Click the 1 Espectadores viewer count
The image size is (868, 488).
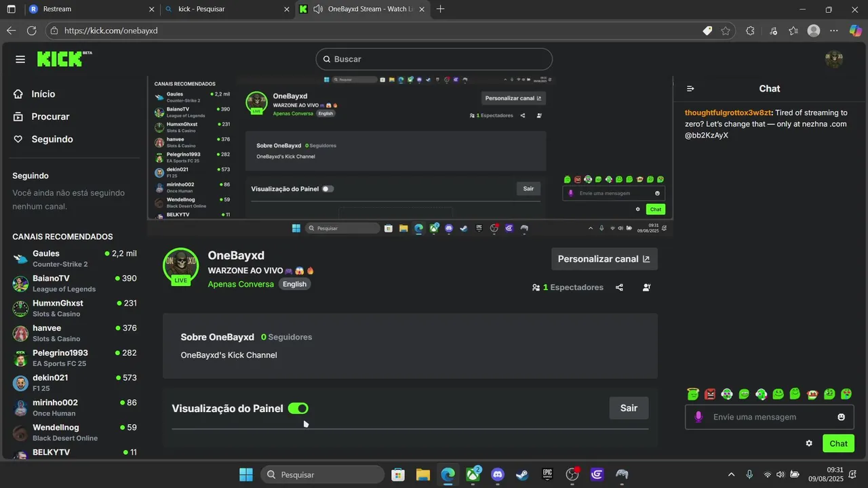point(568,287)
